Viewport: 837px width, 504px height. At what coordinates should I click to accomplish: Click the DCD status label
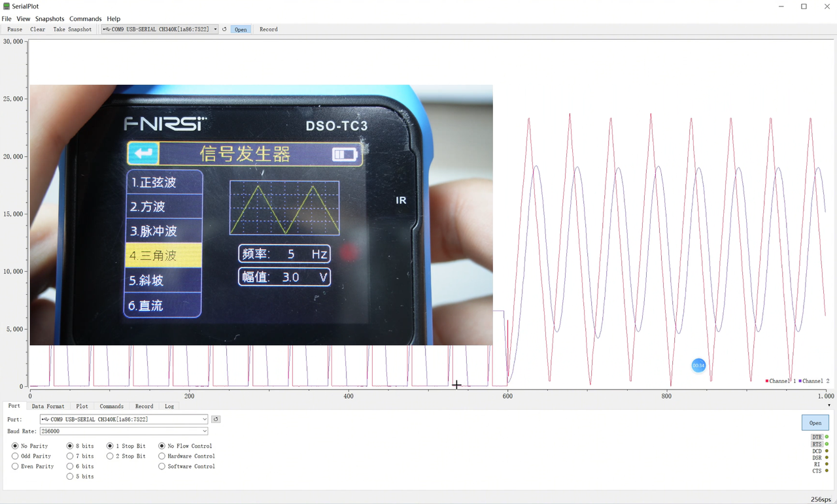point(817,451)
